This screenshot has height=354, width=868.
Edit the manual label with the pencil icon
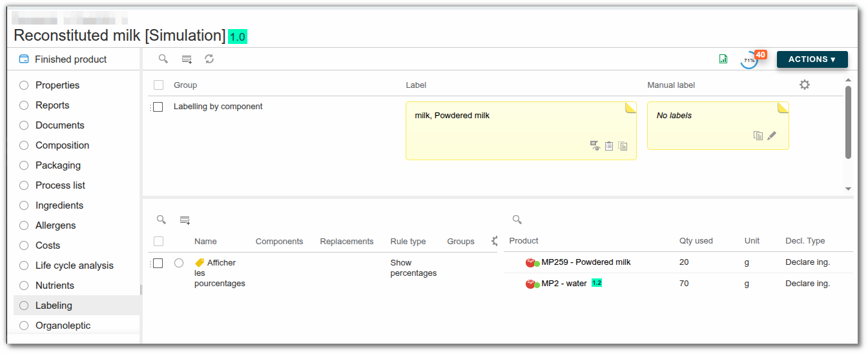pos(772,136)
